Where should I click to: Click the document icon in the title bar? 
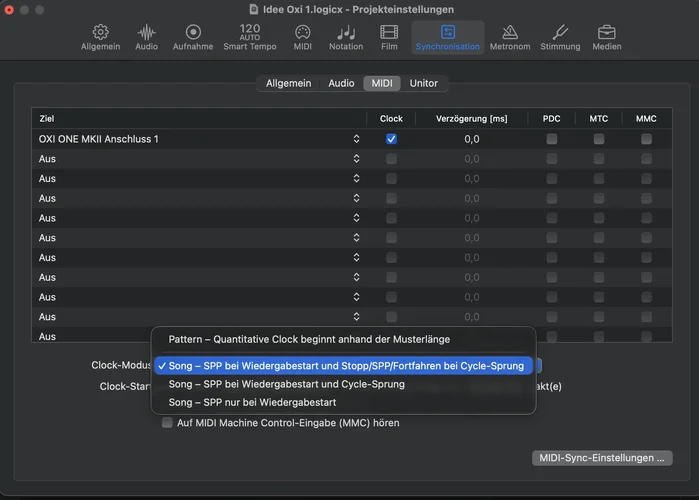pyautogui.click(x=254, y=9)
